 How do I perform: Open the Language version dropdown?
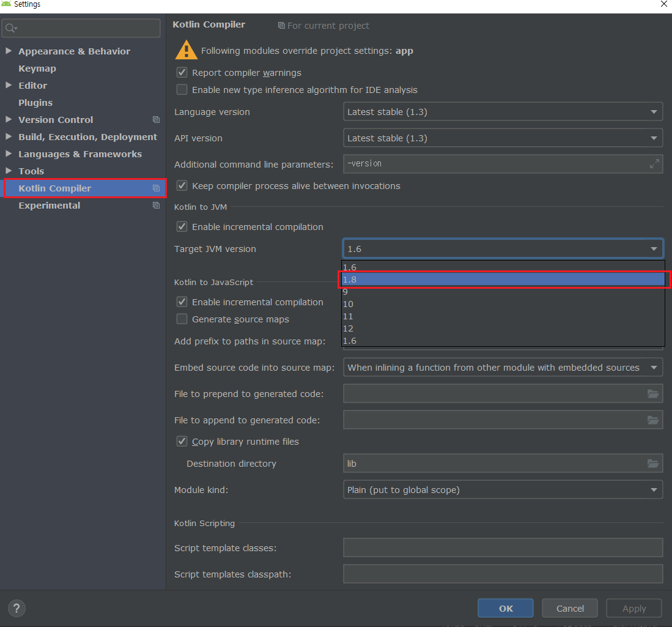pyautogui.click(x=503, y=112)
